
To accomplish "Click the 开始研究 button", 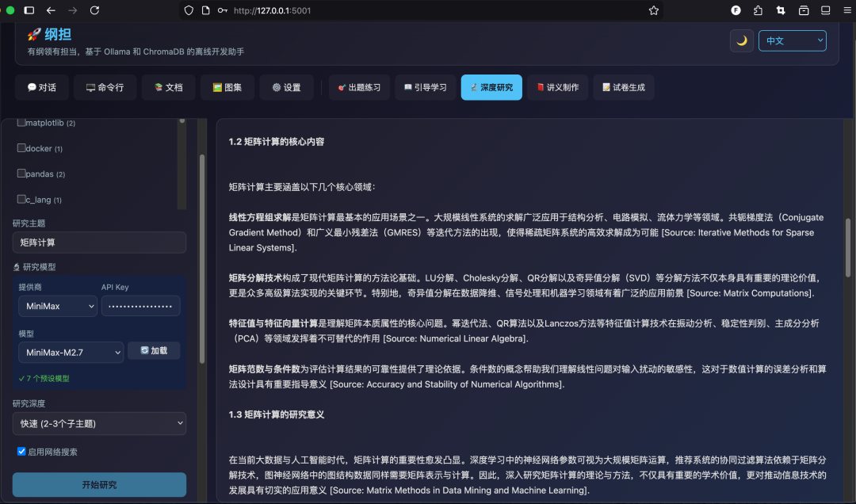I will point(99,484).
